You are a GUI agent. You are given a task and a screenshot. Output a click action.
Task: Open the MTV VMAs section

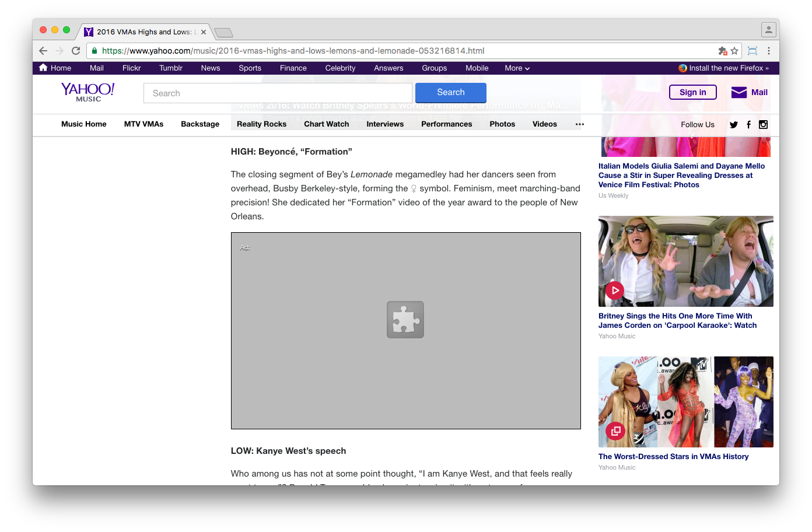pos(143,124)
